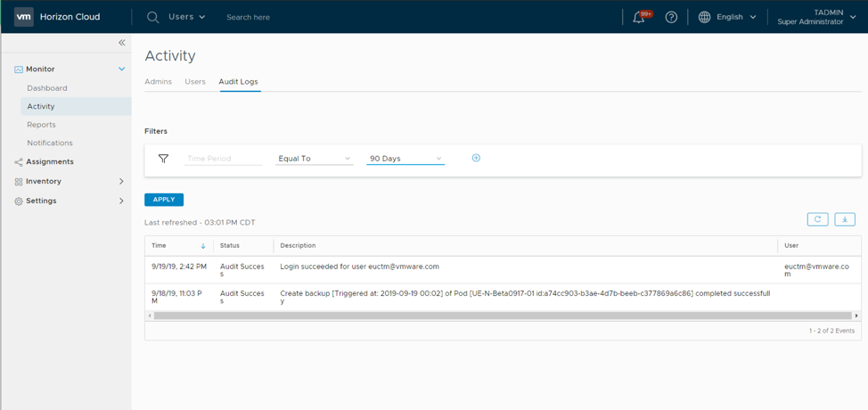
Task: Click the Inventory grid icon
Action: tap(18, 182)
